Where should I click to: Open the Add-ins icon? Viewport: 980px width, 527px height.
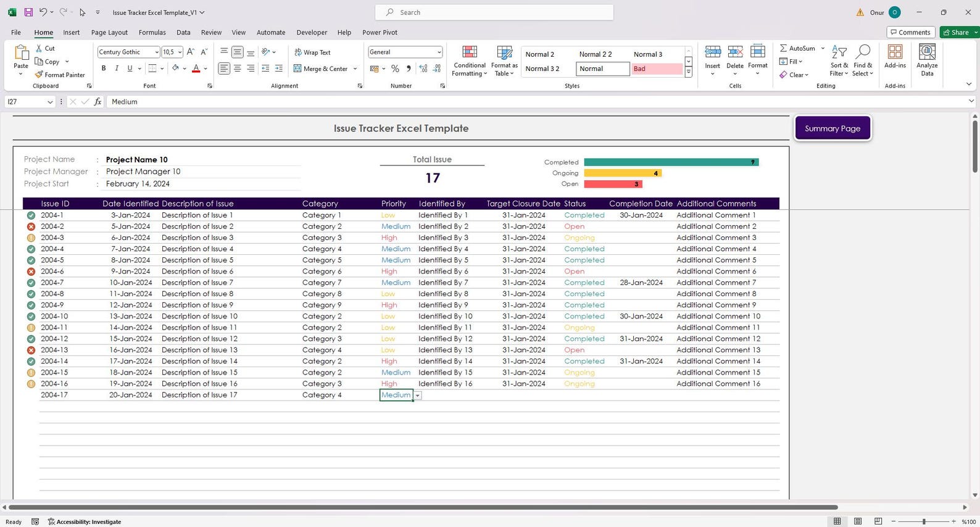pyautogui.click(x=895, y=52)
